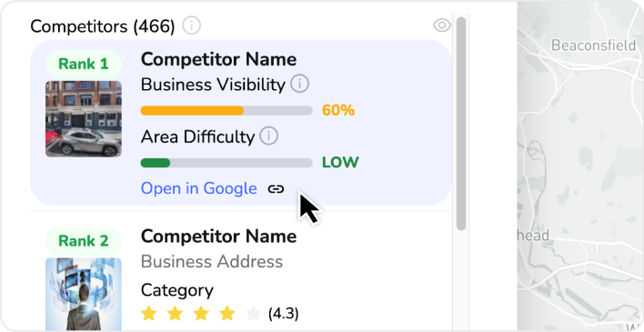Viewport: 644px width, 332px height.
Task: Click the Business Visibility 60% progress bar
Action: pos(226,111)
